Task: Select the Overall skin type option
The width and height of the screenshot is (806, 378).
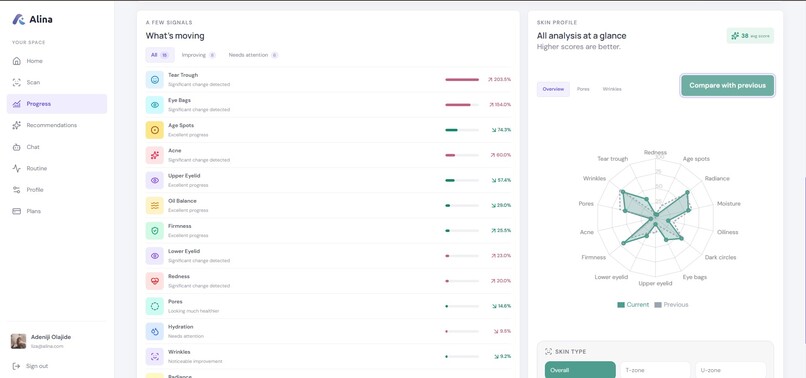Action: [x=580, y=370]
